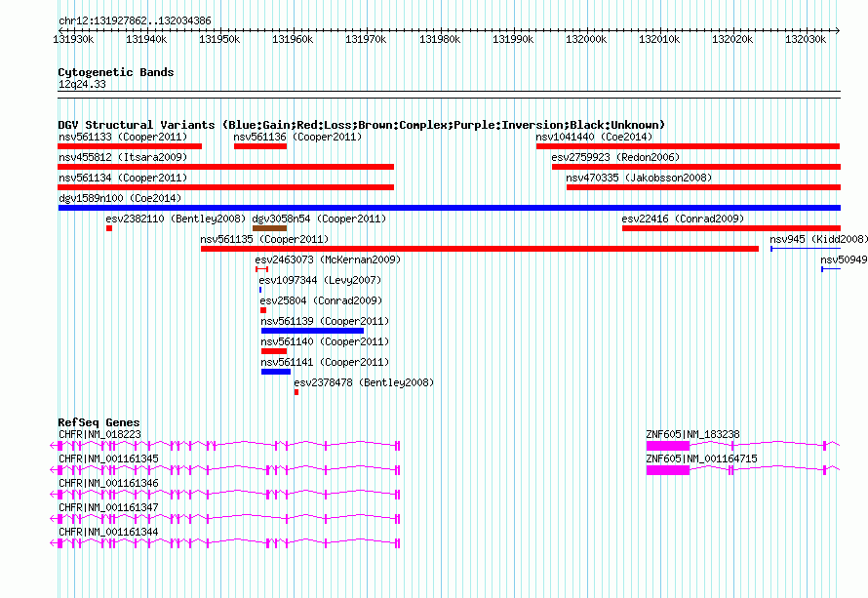Click the dgv1589n100 (Coe2014) label
This screenshot has height=598, width=868.
tap(120, 198)
